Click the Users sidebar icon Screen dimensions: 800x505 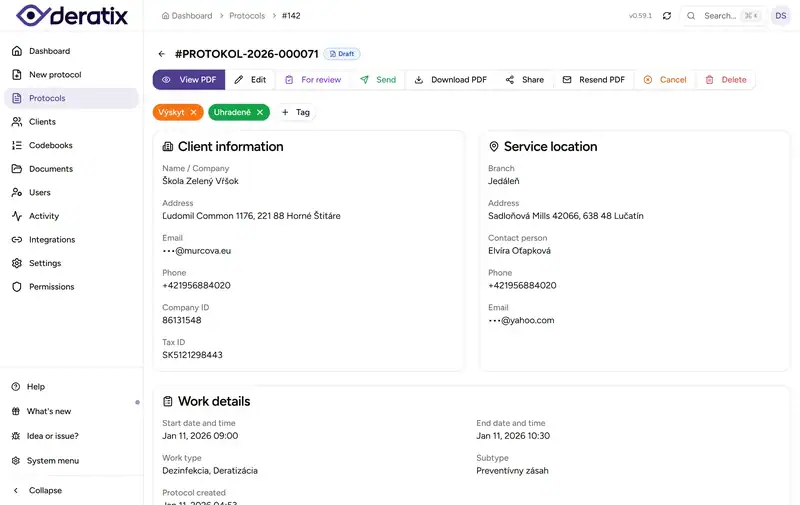click(17, 192)
